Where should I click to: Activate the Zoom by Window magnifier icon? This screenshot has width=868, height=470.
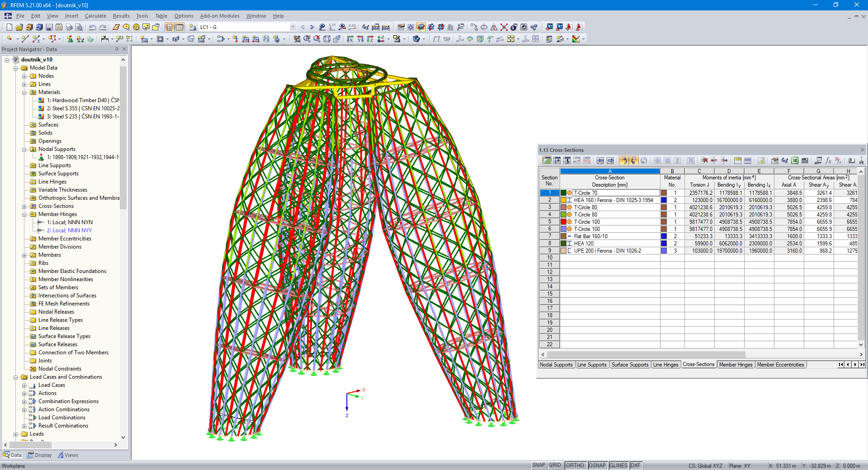coord(307,39)
